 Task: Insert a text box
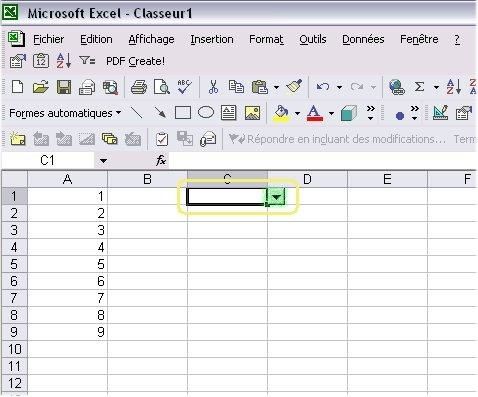(229, 113)
